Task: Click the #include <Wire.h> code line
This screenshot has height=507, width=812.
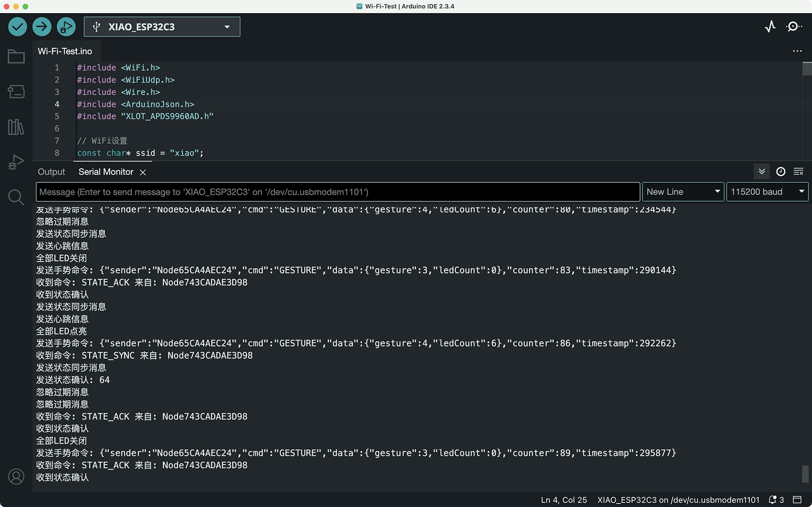Action: (x=119, y=92)
